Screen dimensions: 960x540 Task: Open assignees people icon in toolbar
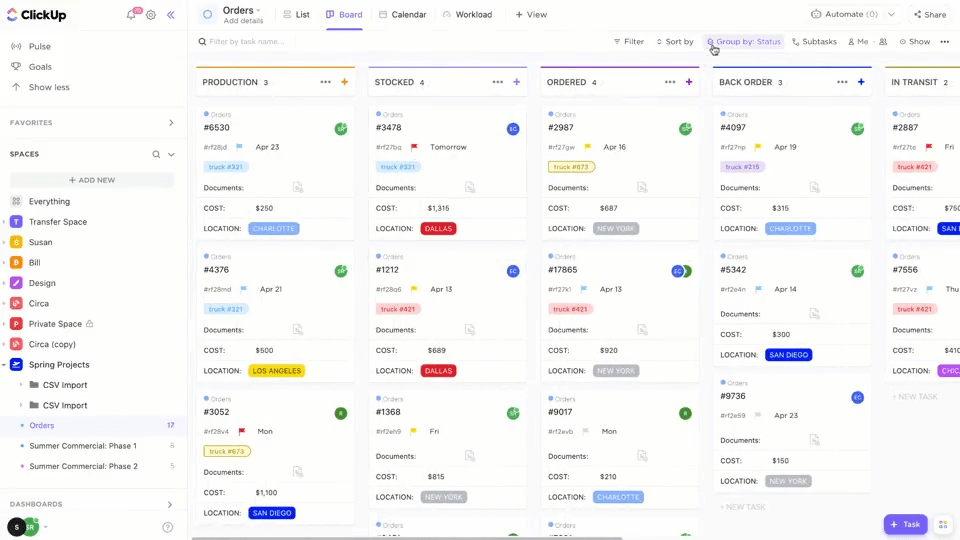point(883,42)
